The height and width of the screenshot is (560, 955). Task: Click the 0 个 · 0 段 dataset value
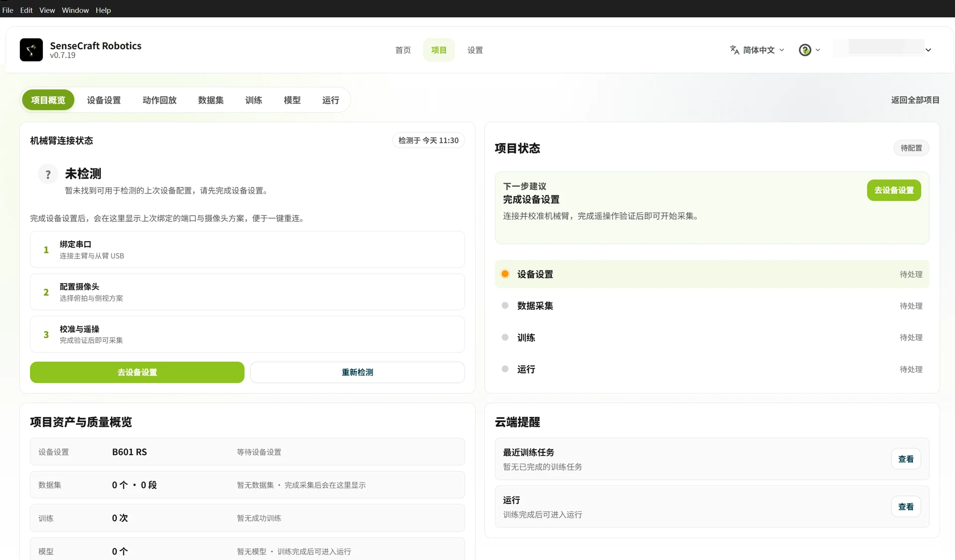tap(134, 485)
